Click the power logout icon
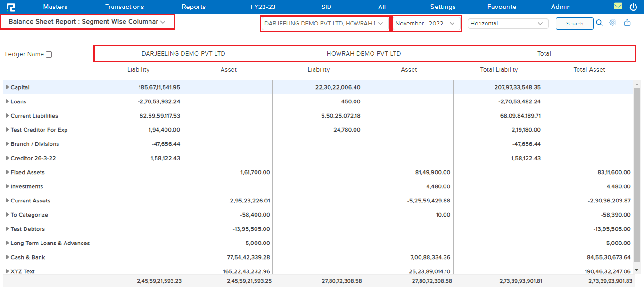This screenshot has width=644, height=295. click(633, 7)
